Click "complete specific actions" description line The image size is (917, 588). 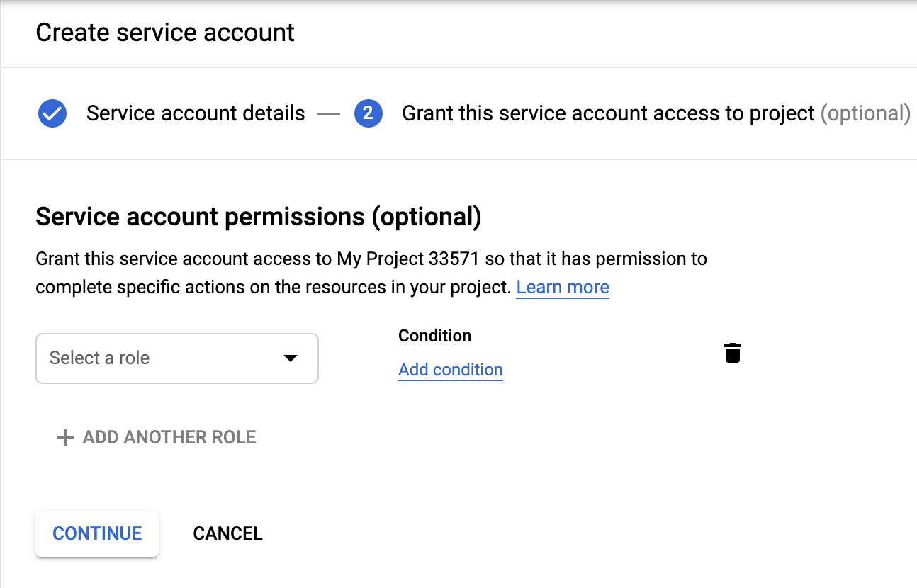(273, 287)
